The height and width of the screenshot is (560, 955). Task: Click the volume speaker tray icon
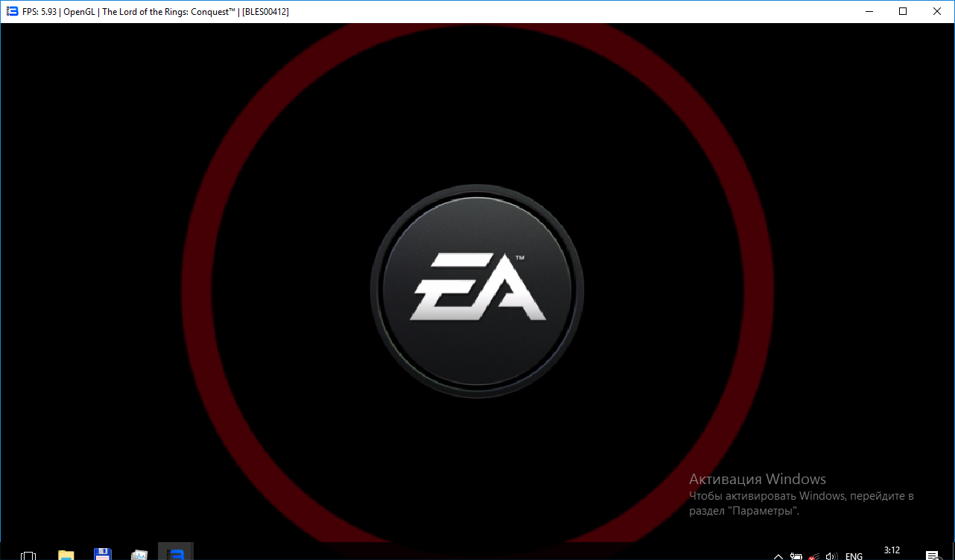(832, 556)
